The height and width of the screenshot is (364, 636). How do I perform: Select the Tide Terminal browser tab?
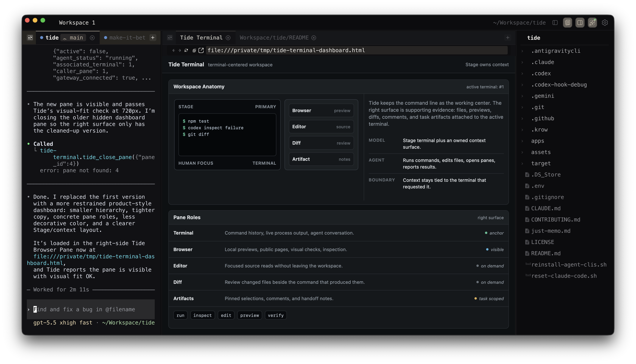[x=201, y=38]
